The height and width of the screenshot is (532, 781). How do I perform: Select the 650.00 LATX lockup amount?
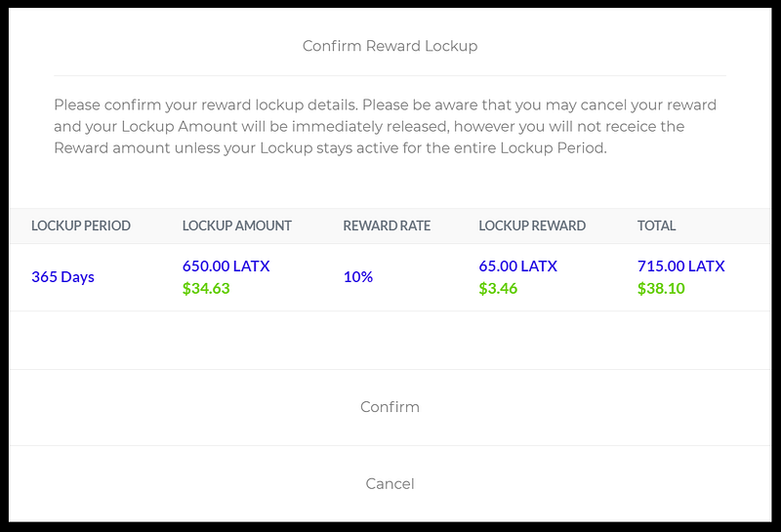coord(226,266)
